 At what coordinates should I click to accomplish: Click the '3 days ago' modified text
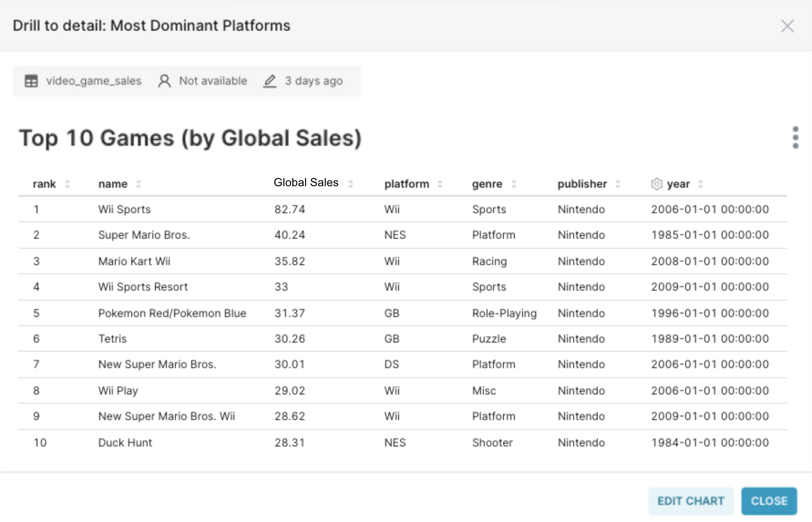point(314,81)
